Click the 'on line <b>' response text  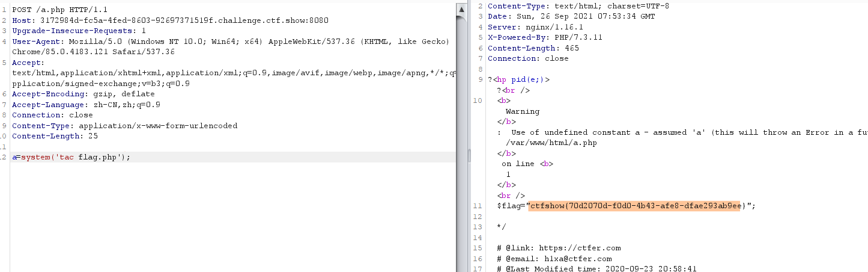(x=527, y=164)
